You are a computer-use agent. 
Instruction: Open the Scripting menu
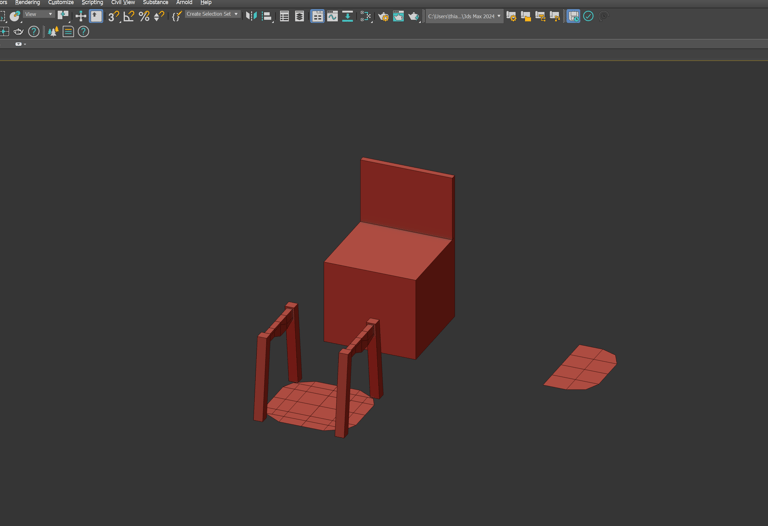tap(92, 3)
